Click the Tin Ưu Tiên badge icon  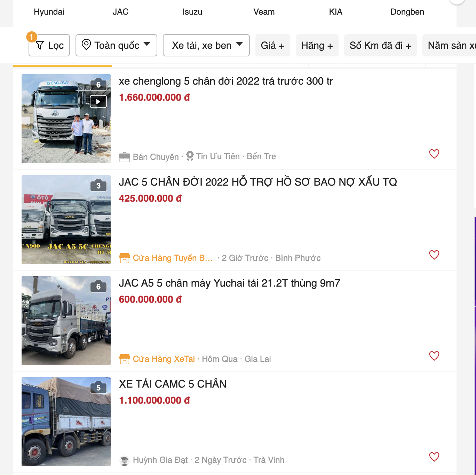190,156
